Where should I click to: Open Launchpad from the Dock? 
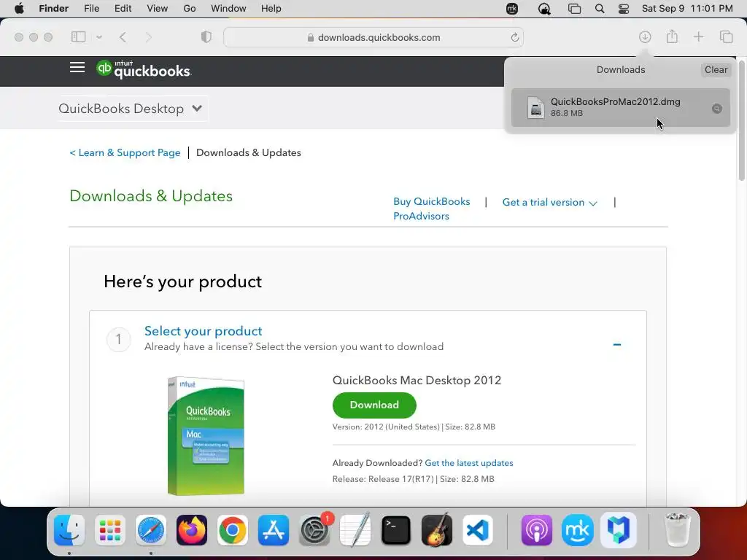pyautogui.click(x=110, y=530)
